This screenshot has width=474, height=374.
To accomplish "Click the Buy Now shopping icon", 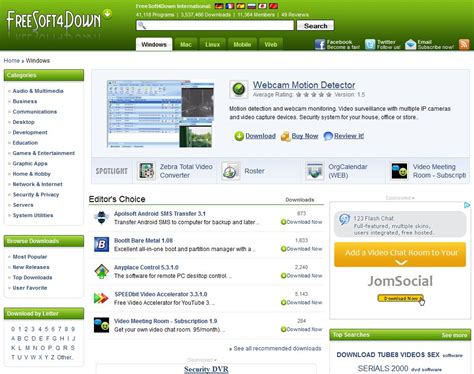I will [285, 136].
